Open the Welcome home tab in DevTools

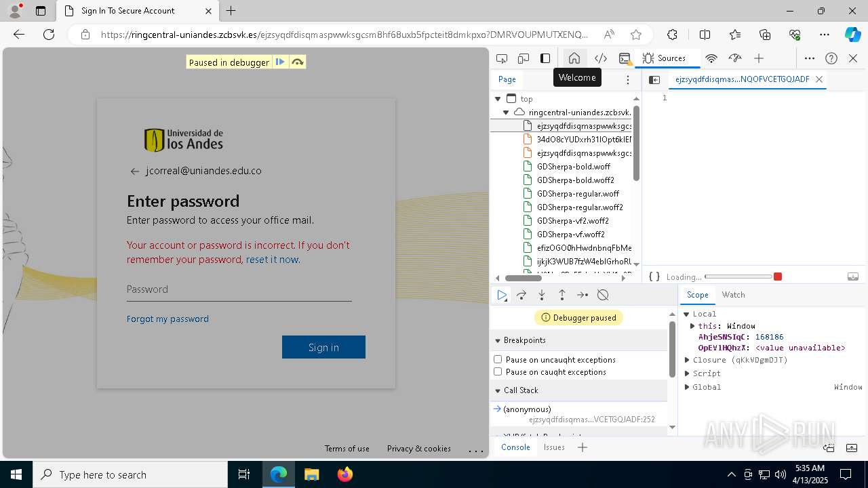coord(574,58)
